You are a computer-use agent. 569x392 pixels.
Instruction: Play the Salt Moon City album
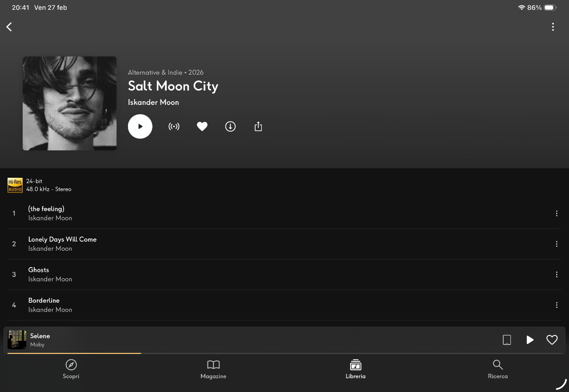coord(140,127)
